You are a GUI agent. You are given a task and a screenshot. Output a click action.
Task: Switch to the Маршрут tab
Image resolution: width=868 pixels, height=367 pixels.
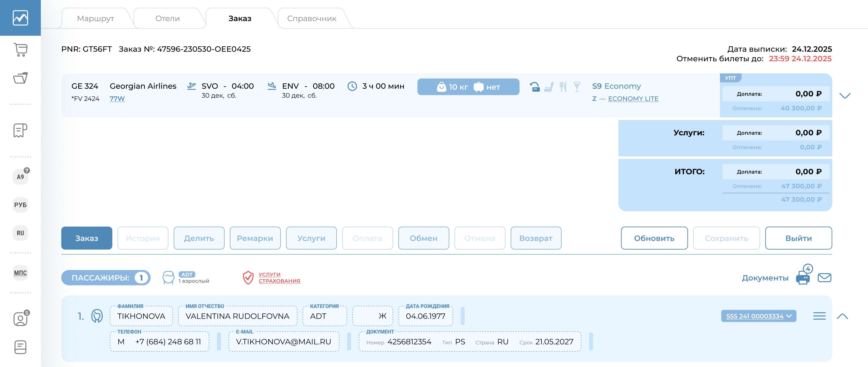coord(95,19)
